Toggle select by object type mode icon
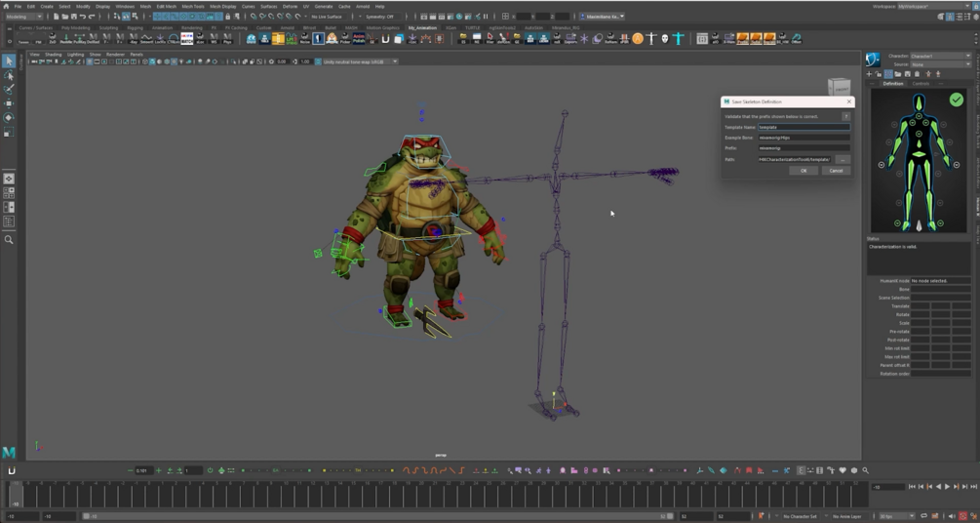Screen dimensions: 980x523 point(126,17)
